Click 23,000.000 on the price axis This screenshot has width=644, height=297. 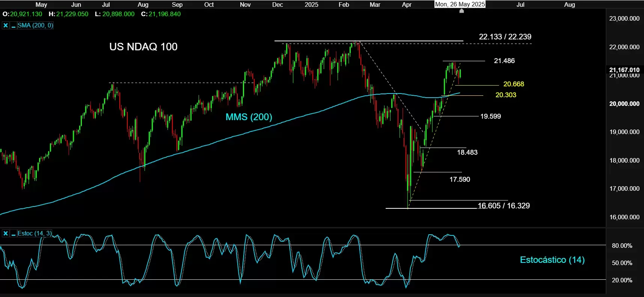(624, 18)
